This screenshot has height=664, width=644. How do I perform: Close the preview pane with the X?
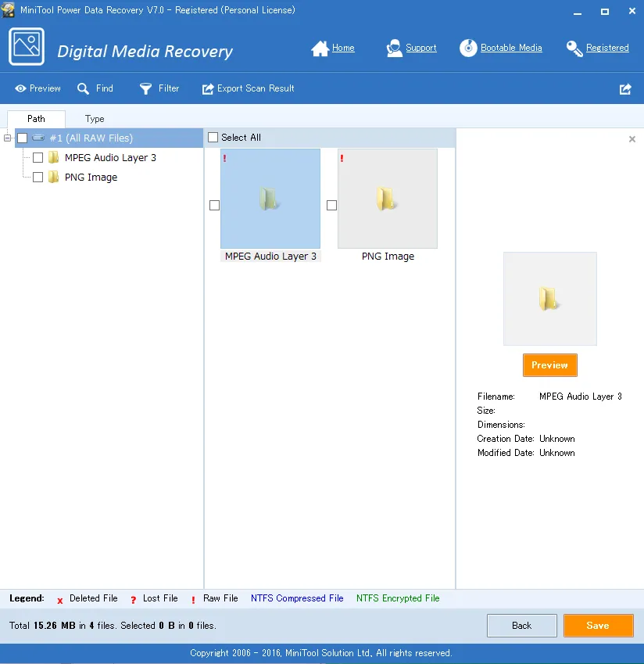click(632, 139)
